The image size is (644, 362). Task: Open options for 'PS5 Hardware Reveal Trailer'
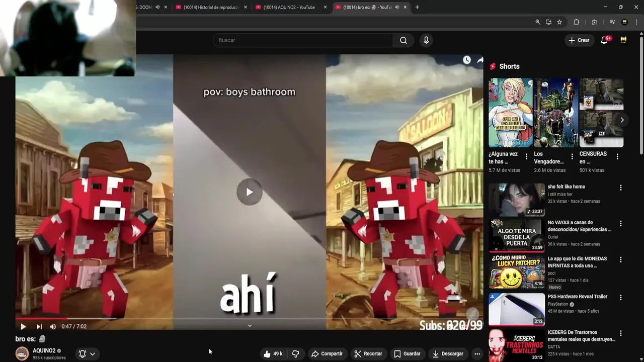(x=621, y=297)
